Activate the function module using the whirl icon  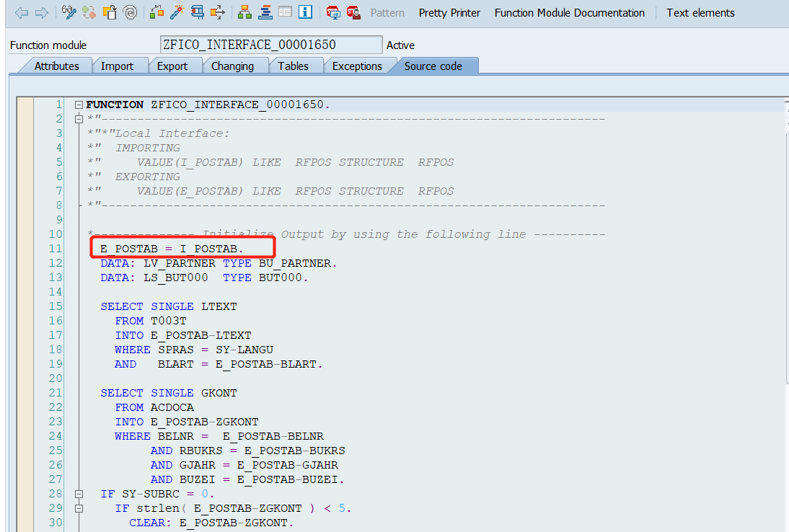[131, 12]
